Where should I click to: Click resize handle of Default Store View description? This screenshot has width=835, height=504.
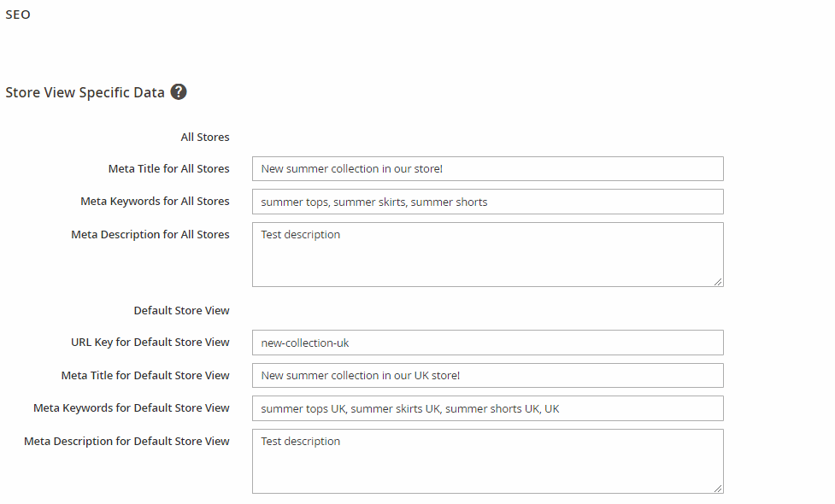tap(718, 488)
